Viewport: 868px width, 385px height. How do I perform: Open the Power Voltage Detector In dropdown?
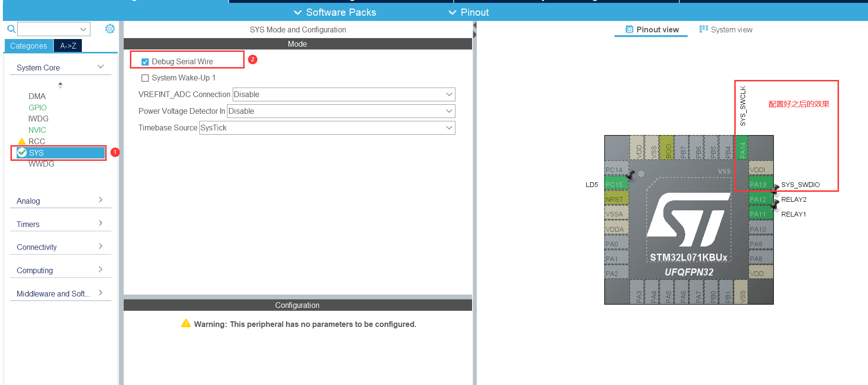[x=341, y=111]
